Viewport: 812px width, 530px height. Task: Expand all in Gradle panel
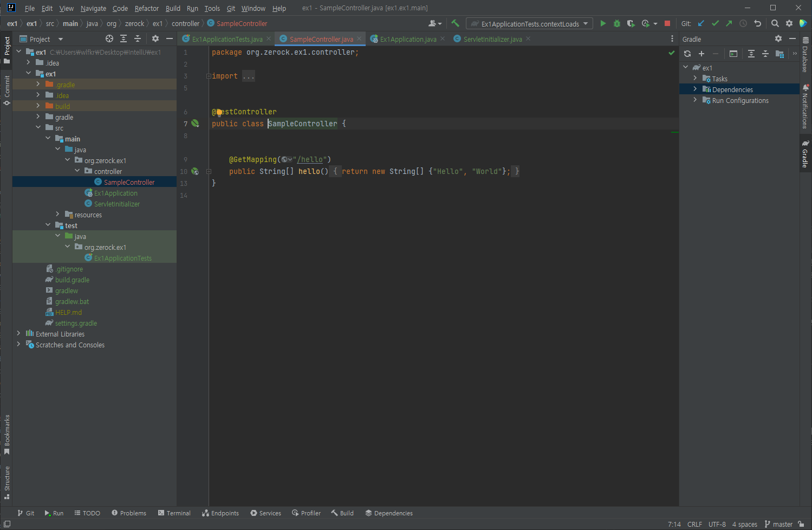click(x=751, y=54)
